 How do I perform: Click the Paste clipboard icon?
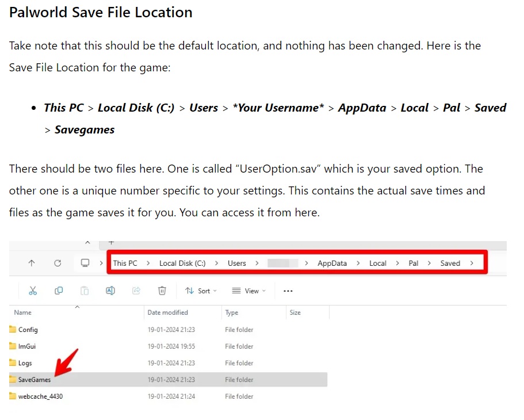click(x=85, y=291)
